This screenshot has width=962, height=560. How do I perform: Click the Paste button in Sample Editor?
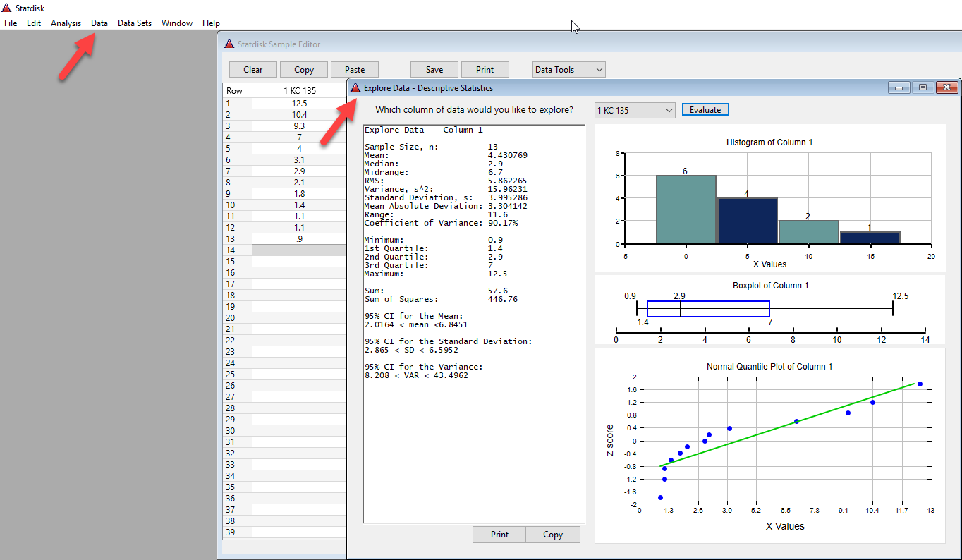(x=355, y=70)
